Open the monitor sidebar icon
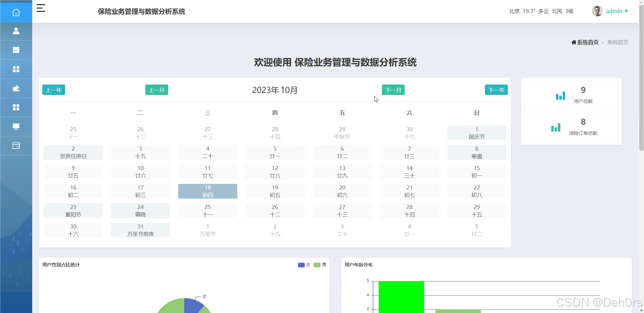This screenshot has width=644, height=313. pos(16,126)
